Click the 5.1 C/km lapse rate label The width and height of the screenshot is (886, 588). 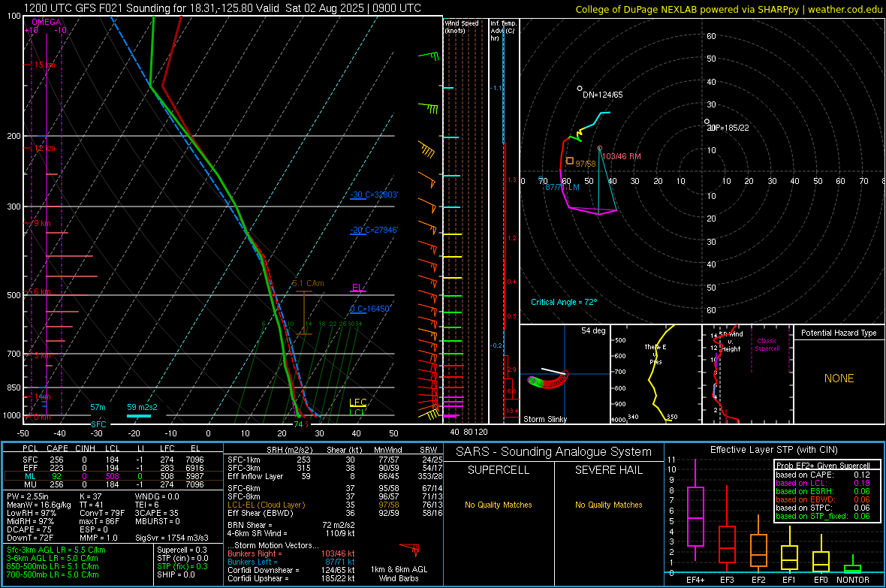tap(308, 283)
